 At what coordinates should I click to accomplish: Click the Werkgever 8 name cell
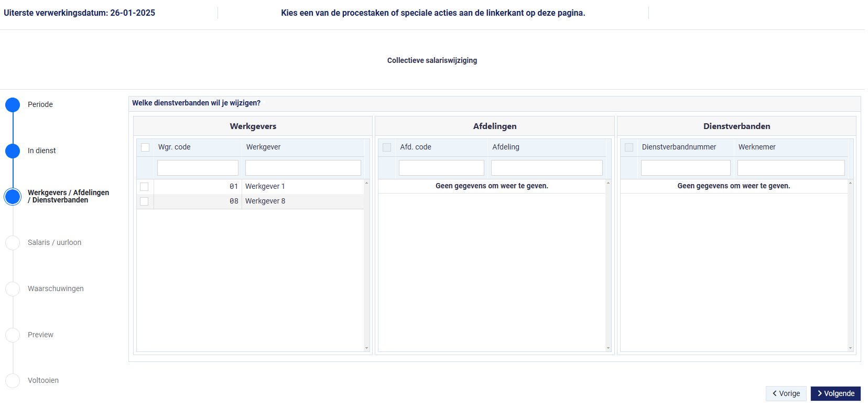(303, 201)
